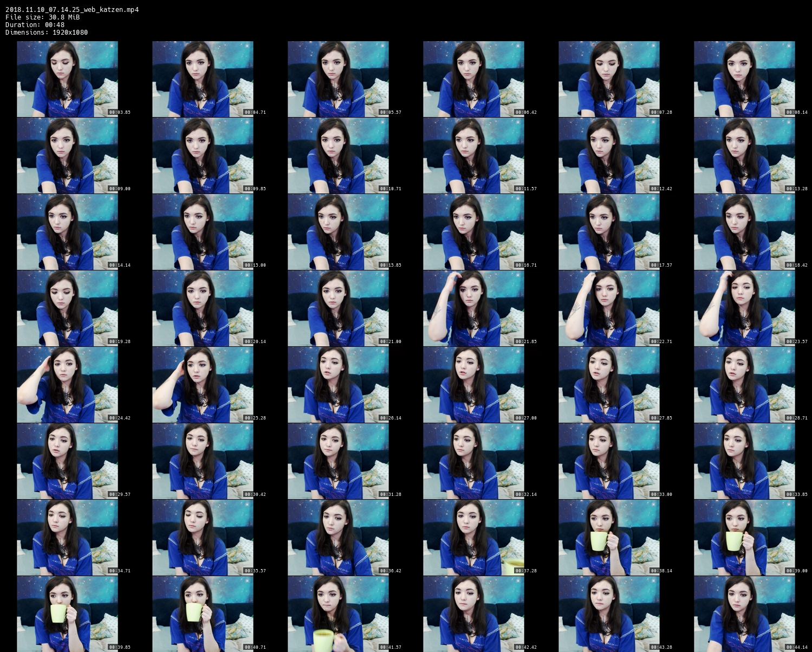Open the hand-in-hair frame at 00:25.28
The width and height of the screenshot is (812, 652).
(x=203, y=385)
